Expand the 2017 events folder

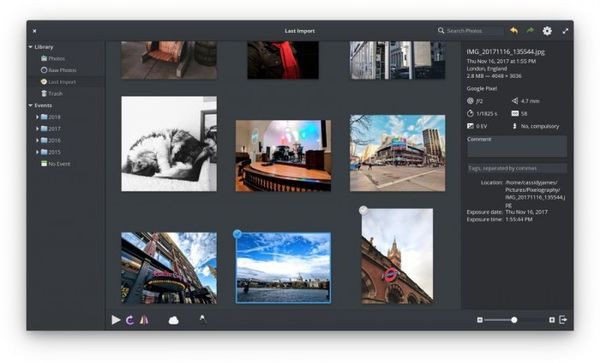tap(37, 129)
